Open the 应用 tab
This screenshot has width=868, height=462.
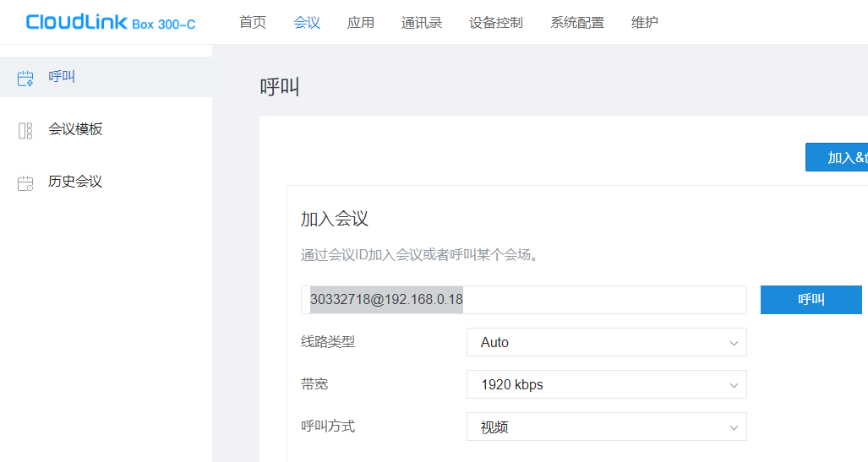361,23
